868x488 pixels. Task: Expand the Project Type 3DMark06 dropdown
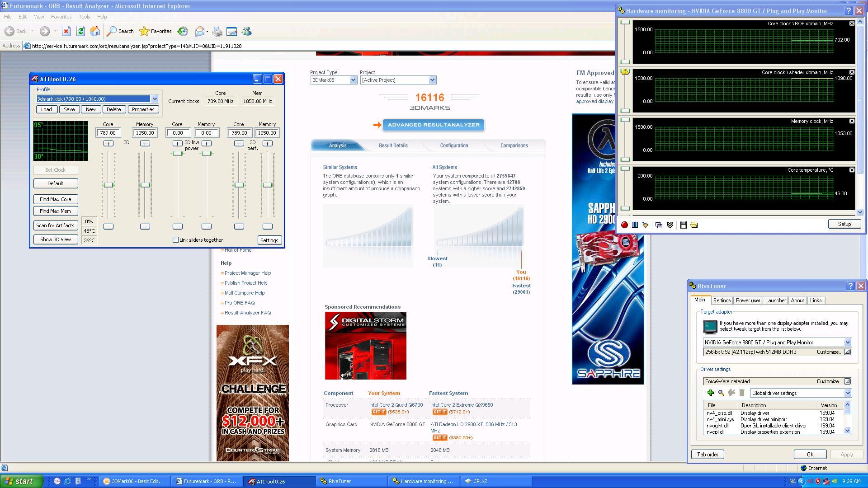pyautogui.click(x=353, y=80)
